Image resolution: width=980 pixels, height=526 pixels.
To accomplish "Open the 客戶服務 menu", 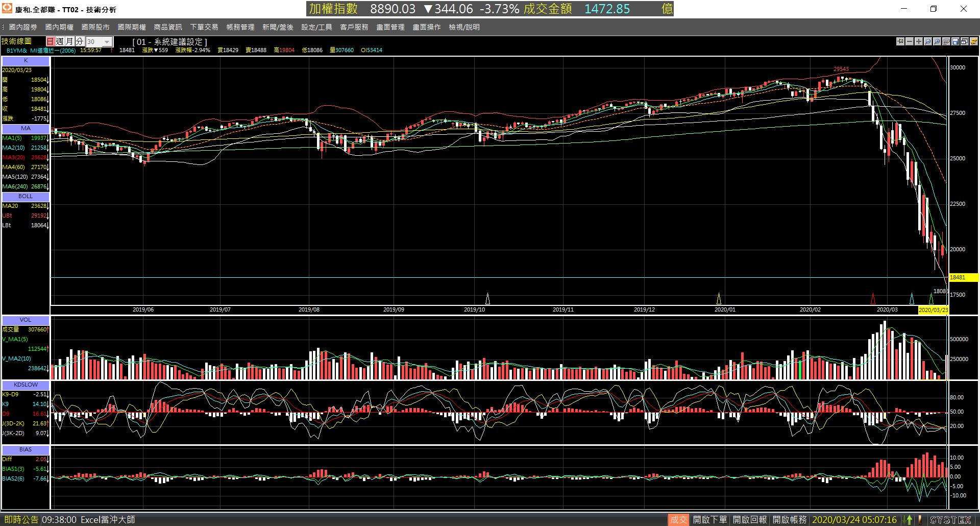I will click(354, 27).
